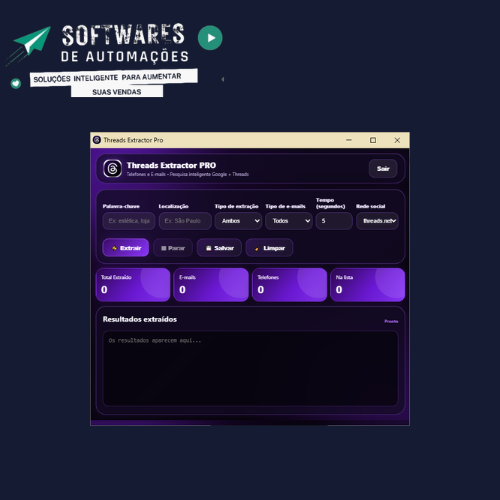Maximize the Threads Extractor Pro window

click(x=373, y=140)
